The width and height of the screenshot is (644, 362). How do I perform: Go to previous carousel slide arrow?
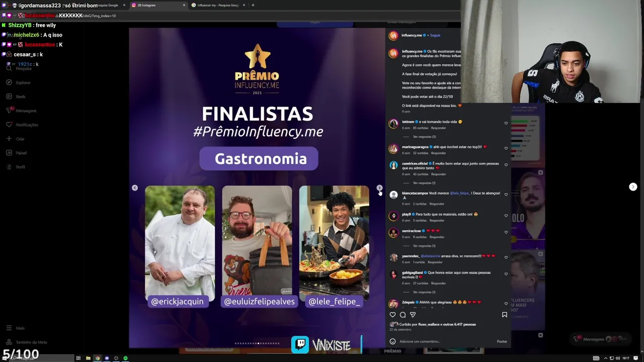135,188
